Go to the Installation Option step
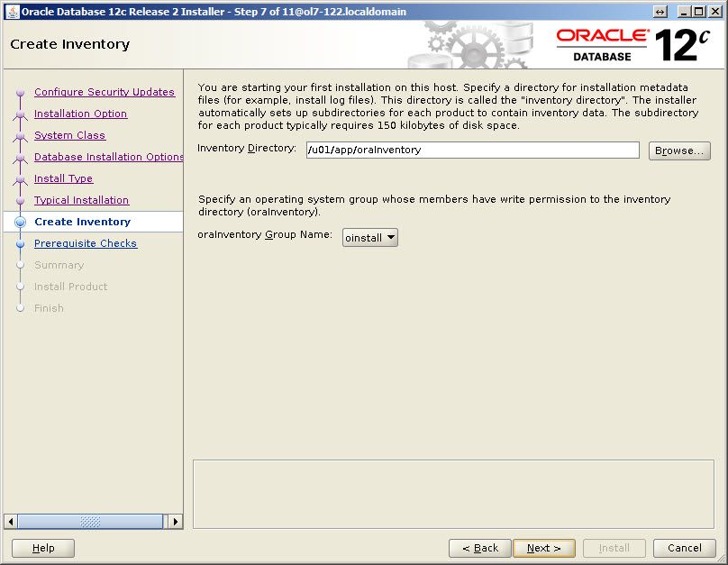 coord(80,114)
